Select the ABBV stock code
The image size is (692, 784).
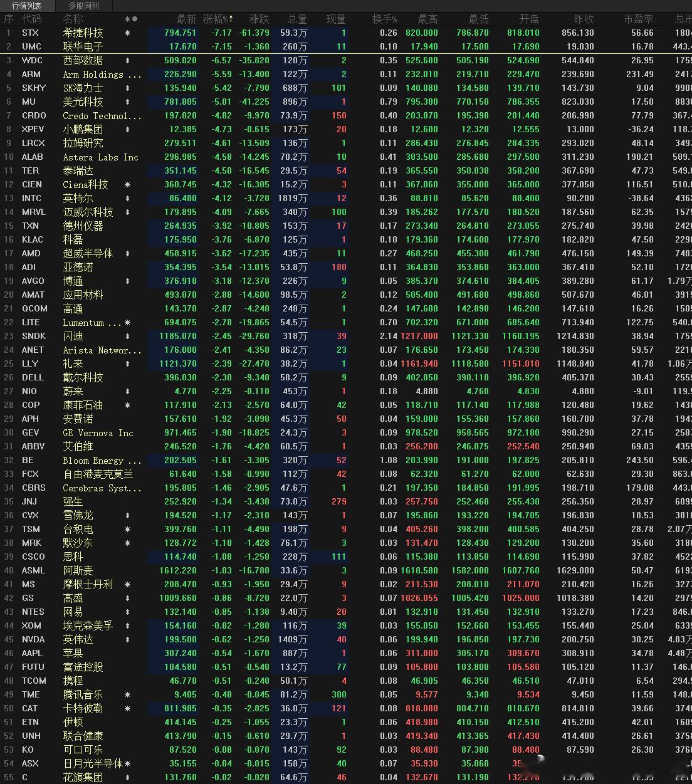(33, 446)
